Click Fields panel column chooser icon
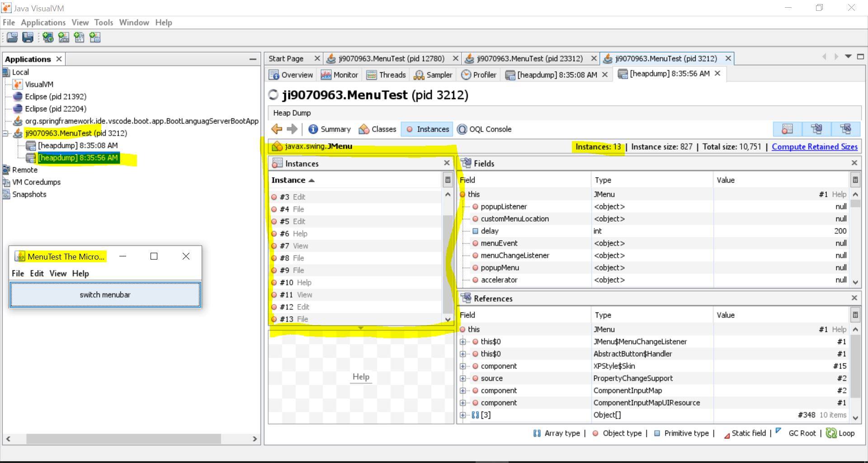The width and height of the screenshot is (868, 463). (855, 180)
